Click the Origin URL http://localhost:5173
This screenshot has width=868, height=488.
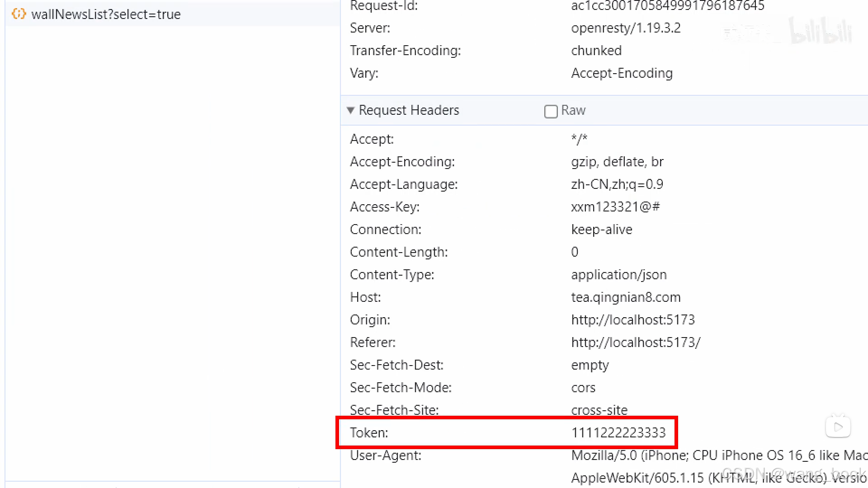tap(632, 320)
